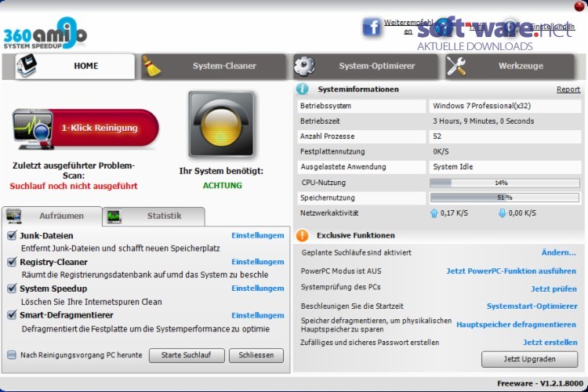The height and width of the screenshot is (392, 588).
Task: Click the Jetzt erstellen password link
Action: (550, 342)
